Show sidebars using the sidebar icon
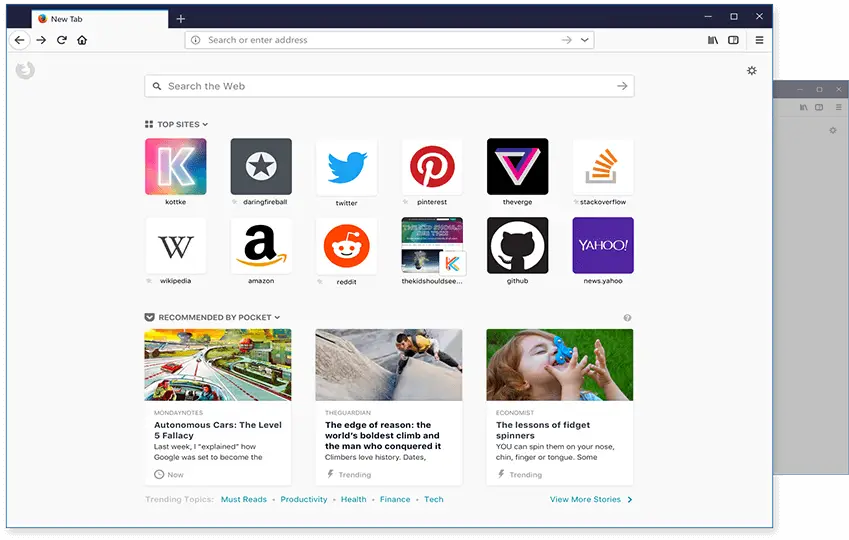The width and height of the screenshot is (849, 540). click(x=733, y=40)
